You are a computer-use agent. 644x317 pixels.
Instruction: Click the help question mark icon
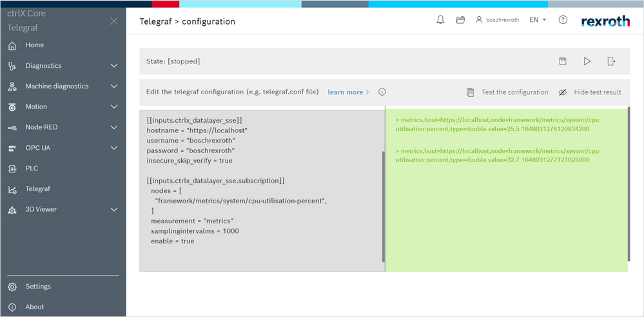tap(563, 20)
